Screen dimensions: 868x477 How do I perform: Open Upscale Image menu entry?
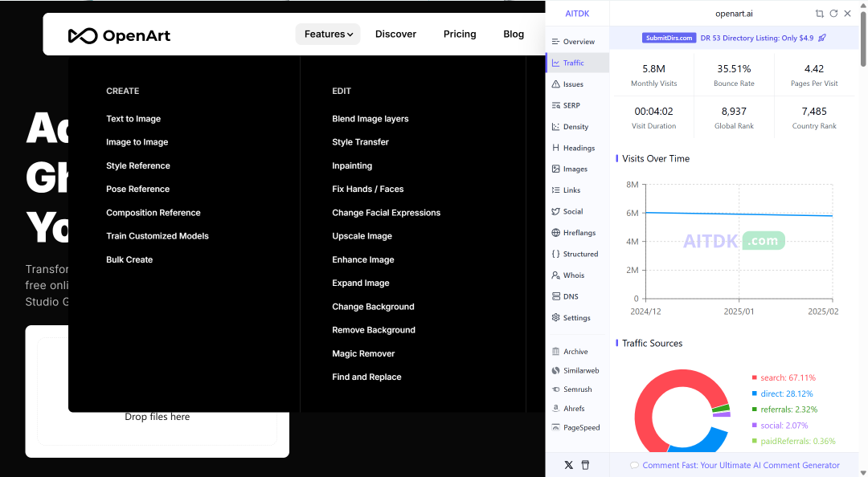362,236
